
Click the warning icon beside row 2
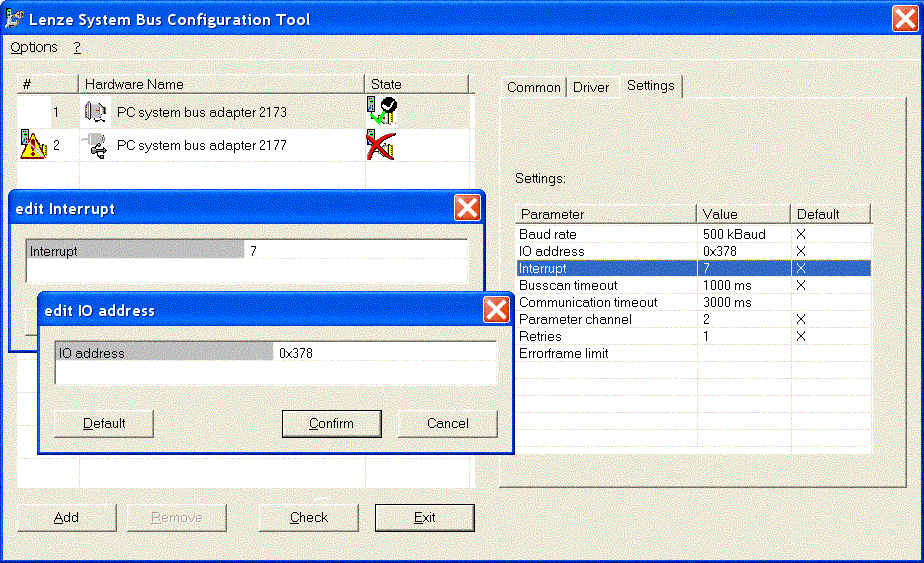pos(33,146)
